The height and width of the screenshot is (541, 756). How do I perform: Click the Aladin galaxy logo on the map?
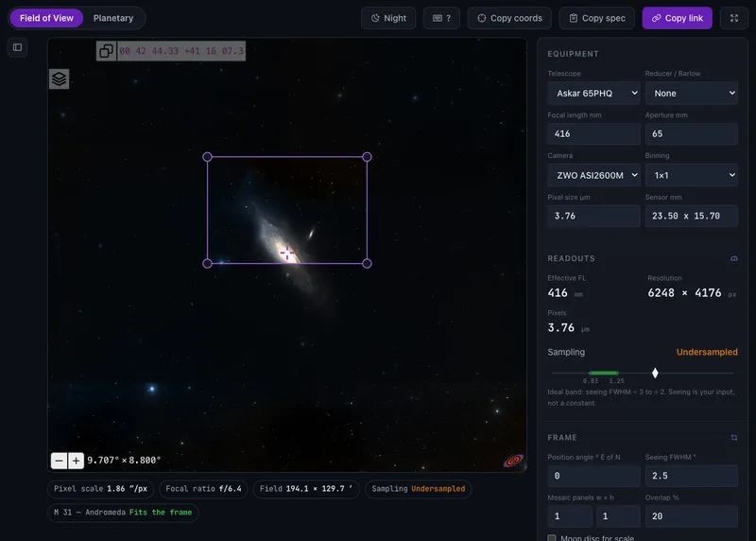pos(513,461)
